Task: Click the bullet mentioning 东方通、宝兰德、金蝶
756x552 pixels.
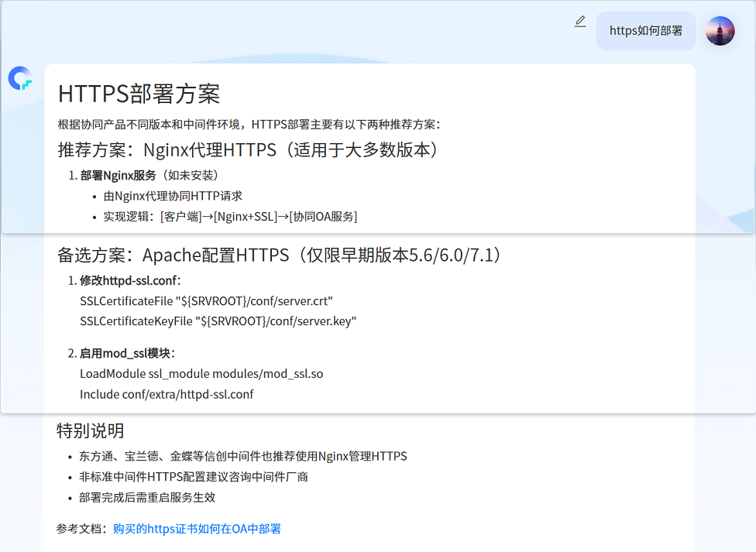Action: (x=242, y=456)
